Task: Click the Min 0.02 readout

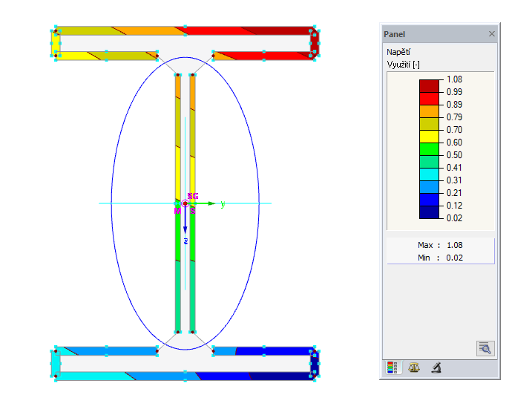Action: click(x=440, y=258)
